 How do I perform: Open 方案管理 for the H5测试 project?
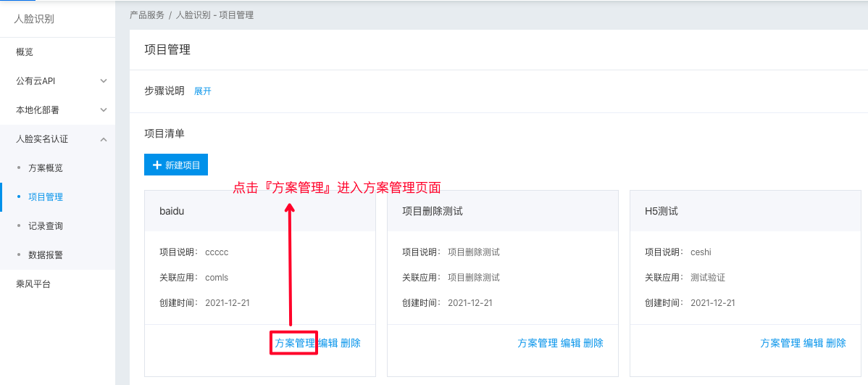[780, 343]
